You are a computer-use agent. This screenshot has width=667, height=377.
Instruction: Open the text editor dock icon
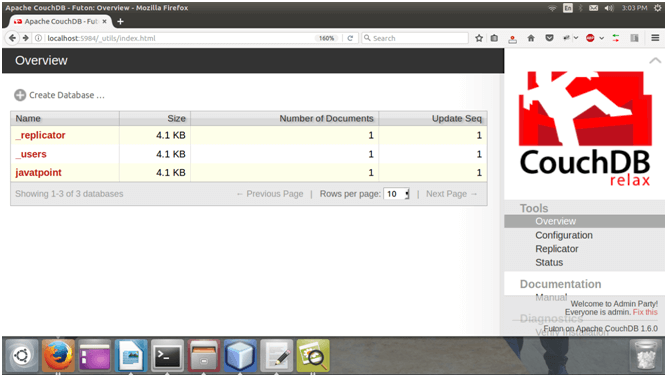click(x=276, y=355)
